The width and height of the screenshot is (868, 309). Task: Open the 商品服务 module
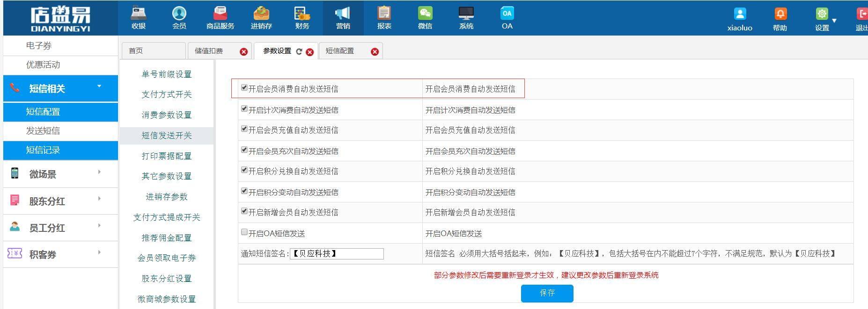(x=220, y=18)
